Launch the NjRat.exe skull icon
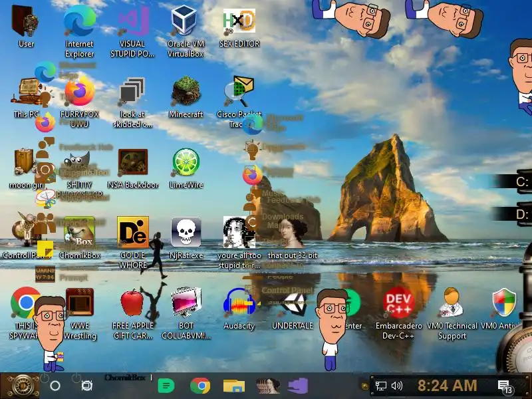This screenshot has height=399, width=532. coord(186,237)
